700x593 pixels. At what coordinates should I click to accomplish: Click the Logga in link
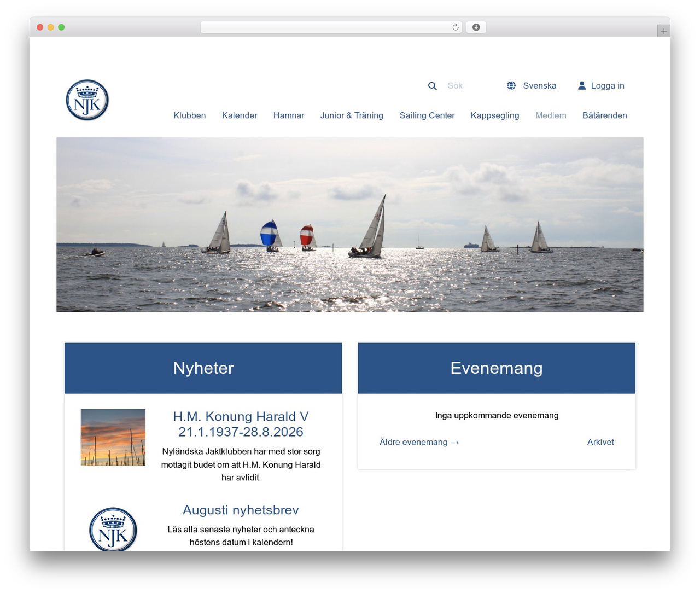(608, 85)
